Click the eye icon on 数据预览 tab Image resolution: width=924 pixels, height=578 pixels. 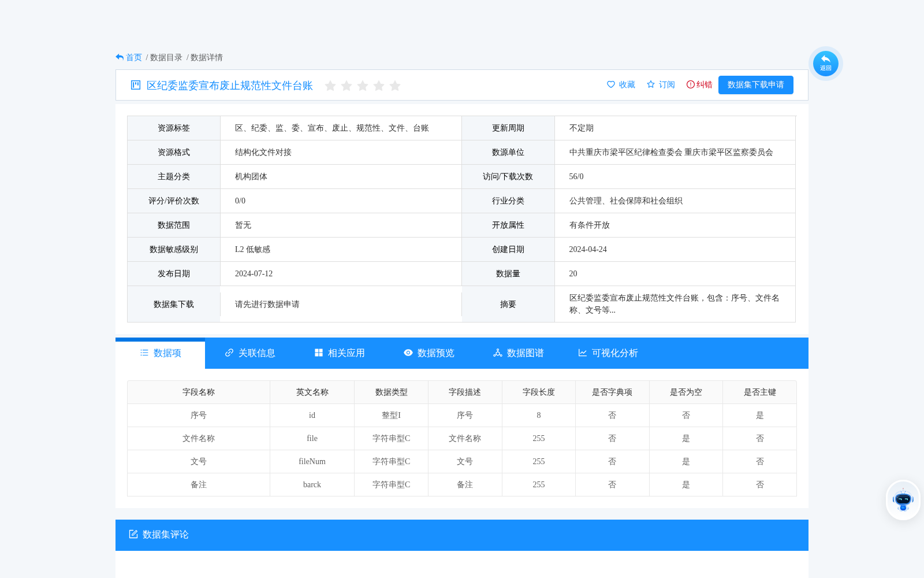(408, 353)
